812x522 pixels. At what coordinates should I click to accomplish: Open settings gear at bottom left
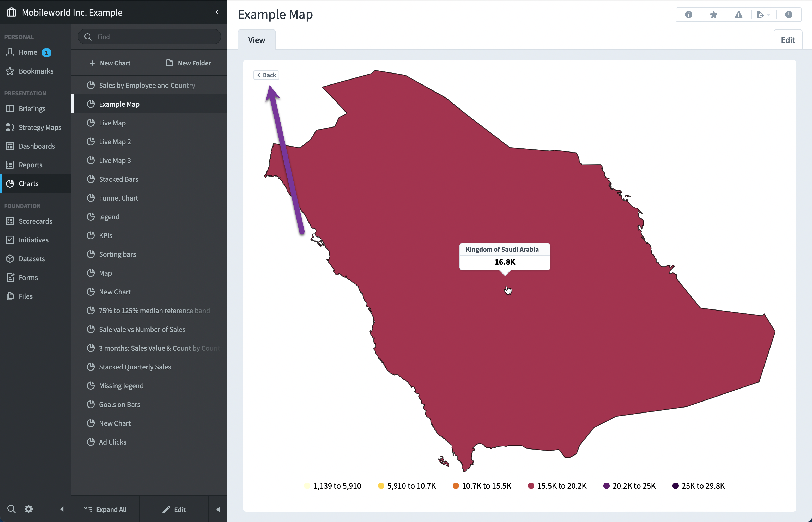click(29, 509)
